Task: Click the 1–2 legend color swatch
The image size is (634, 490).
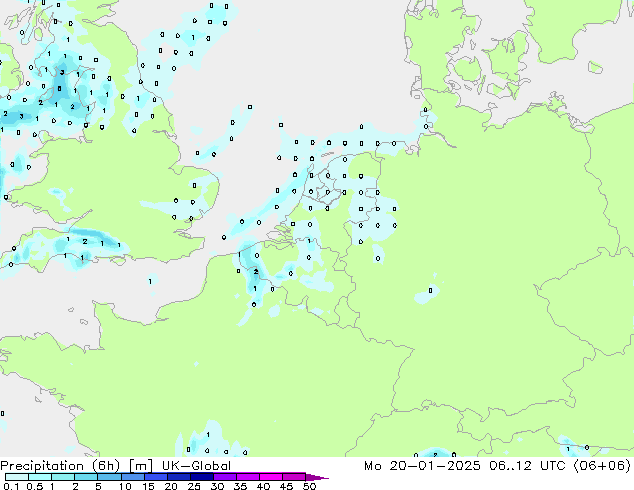Action: (x=63, y=477)
